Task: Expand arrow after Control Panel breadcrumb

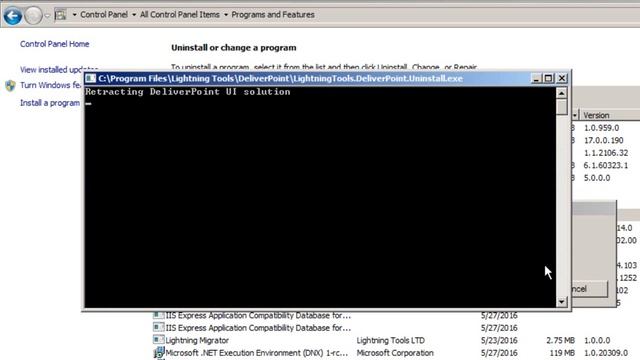Action: pos(134,15)
